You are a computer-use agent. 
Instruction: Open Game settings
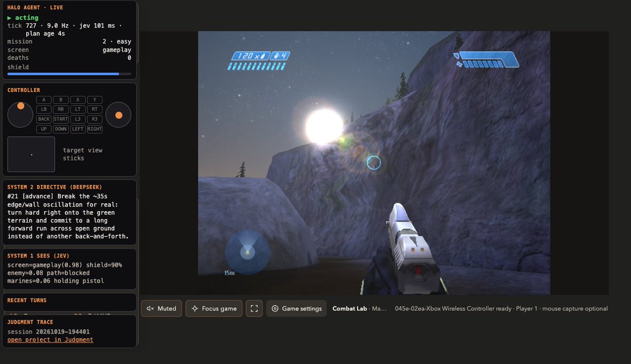(297, 308)
